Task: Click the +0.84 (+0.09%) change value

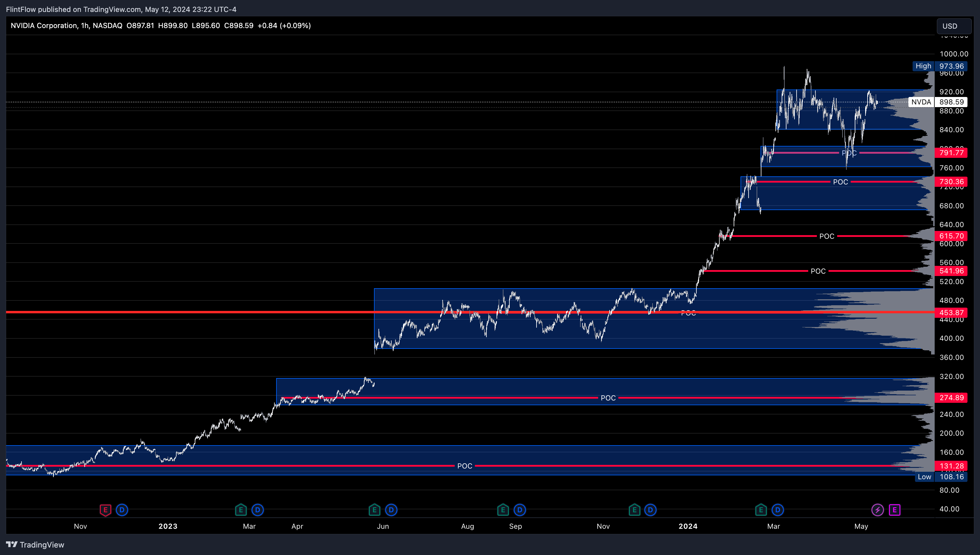Action: pos(284,26)
